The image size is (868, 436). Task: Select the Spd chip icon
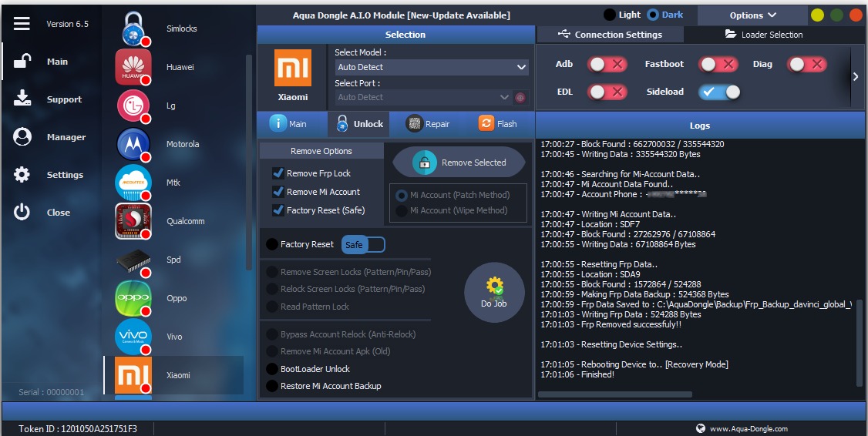[x=133, y=260]
